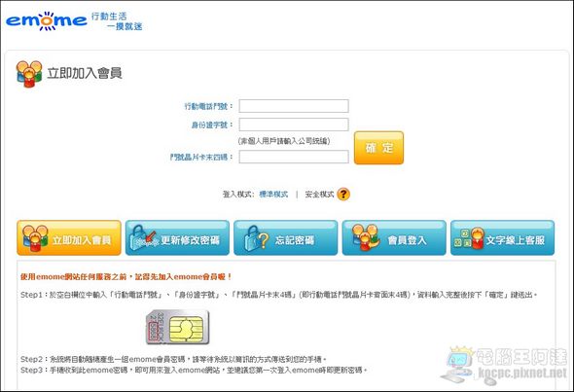Image resolution: width=574 pixels, height=392 pixels.
Task: Click the 立即加入會員 page heading
Action: pos(85,73)
